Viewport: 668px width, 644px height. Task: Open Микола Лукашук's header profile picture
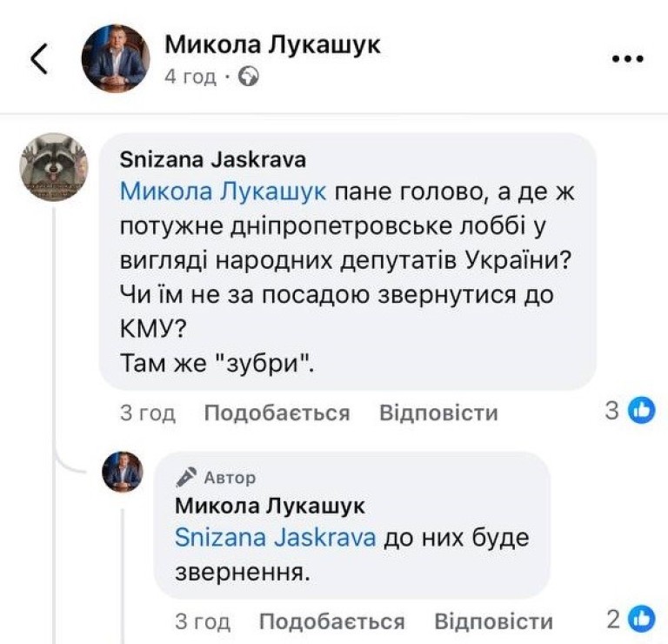coord(115,59)
